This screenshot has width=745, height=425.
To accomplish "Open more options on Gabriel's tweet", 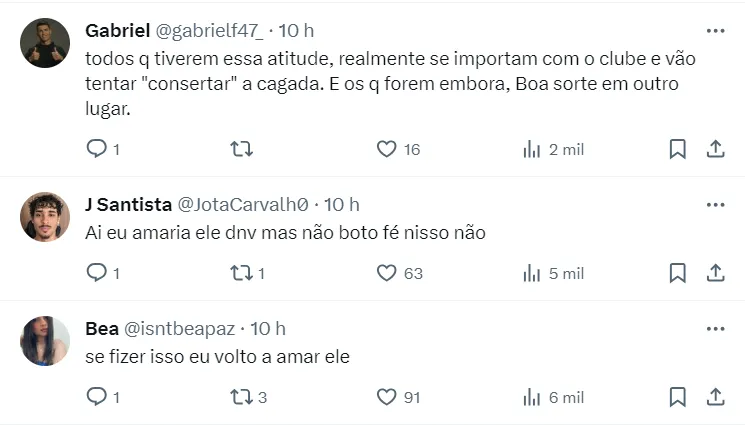I will [x=715, y=30].
